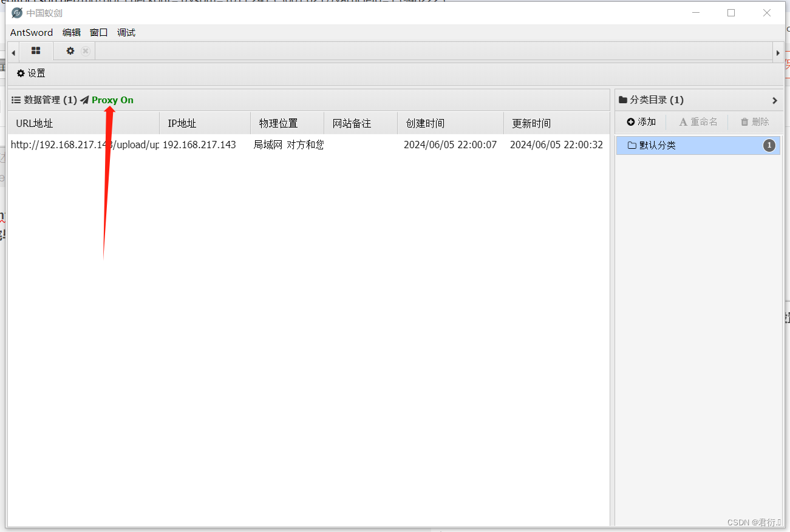The height and width of the screenshot is (532, 790).
Task: Maximize the 中国蚁剑 window
Action: tap(731, 13)
